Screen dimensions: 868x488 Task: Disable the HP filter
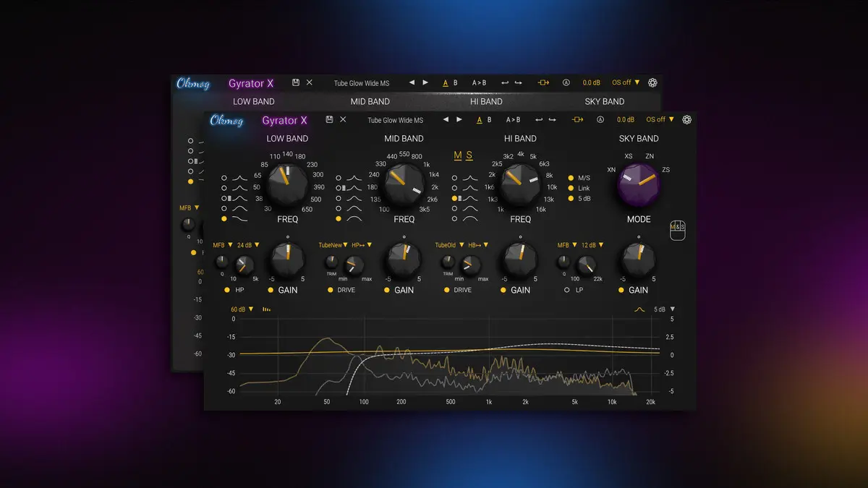226,290
